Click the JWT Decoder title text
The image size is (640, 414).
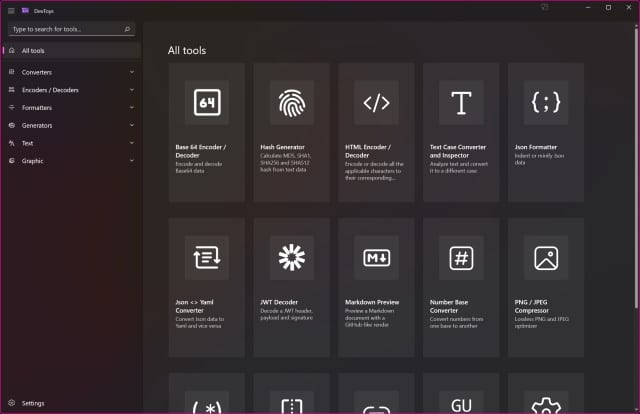[279, 302]
